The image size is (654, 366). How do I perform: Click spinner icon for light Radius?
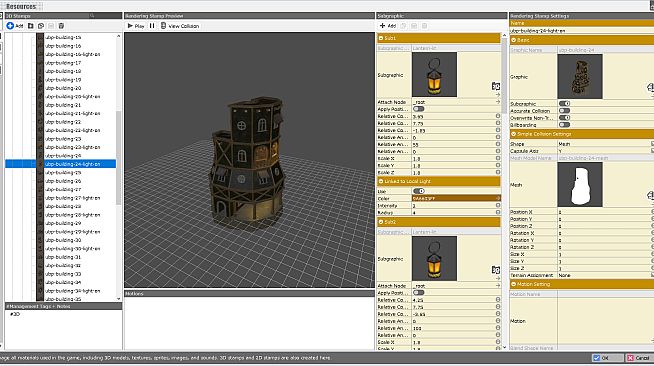click(498, 213)
